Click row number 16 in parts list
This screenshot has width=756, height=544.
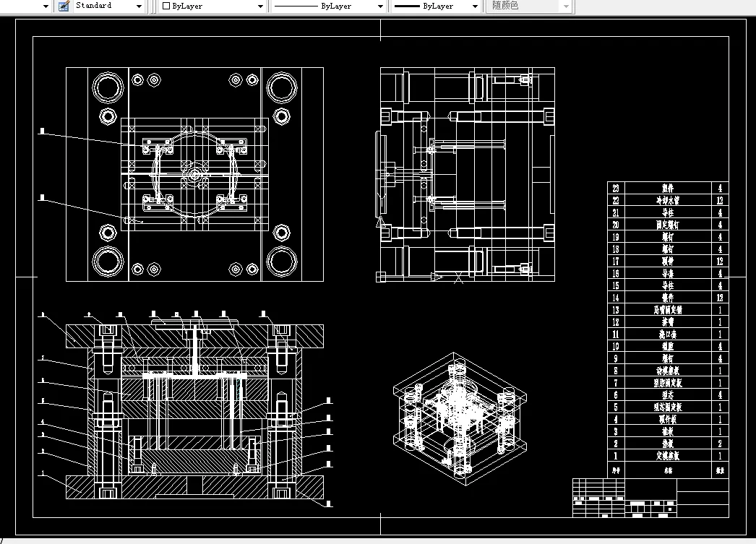616,273
